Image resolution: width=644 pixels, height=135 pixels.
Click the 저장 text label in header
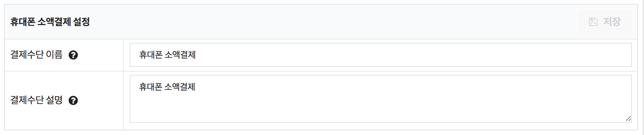tap(612, 22)
